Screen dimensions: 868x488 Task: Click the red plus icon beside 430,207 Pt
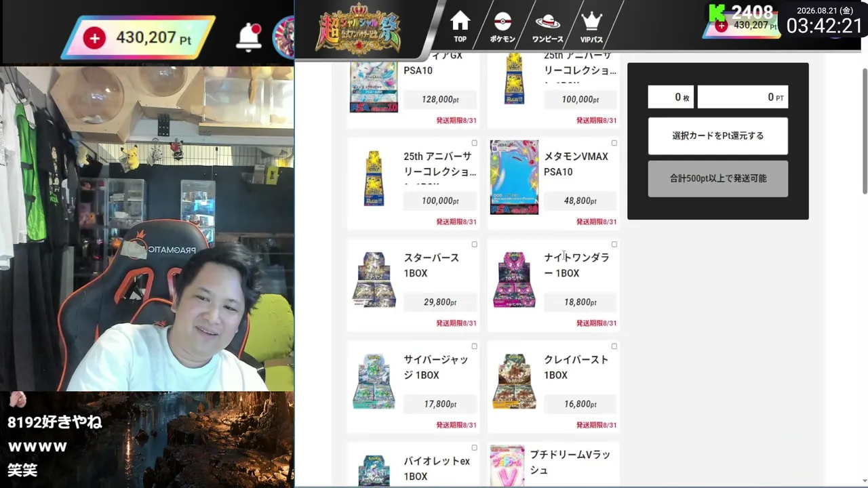[94, 38]
